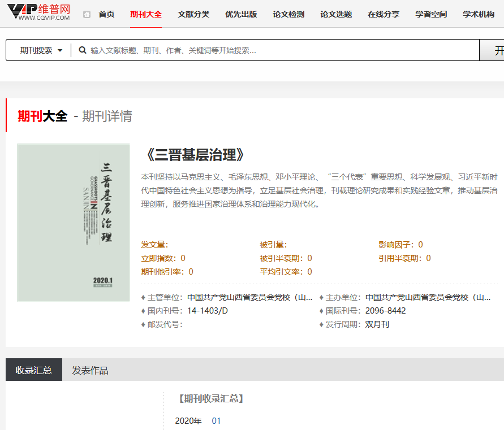Screen dimensions: 504x430
Task: Click the home icon beside 首页
Action: 87,15
